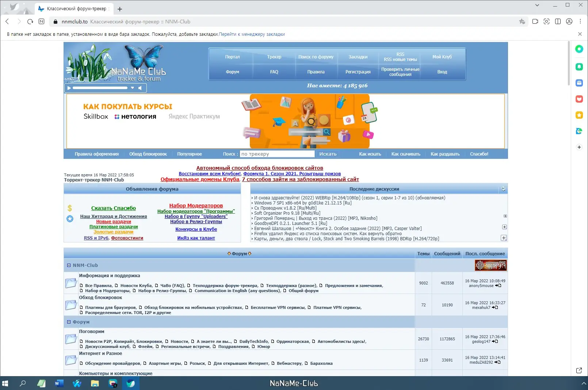The height and width of the screenshot is (390, 588).
Task: Open the Набор Модераторов link
Action: pyautogui.click(x=196, y=206)
